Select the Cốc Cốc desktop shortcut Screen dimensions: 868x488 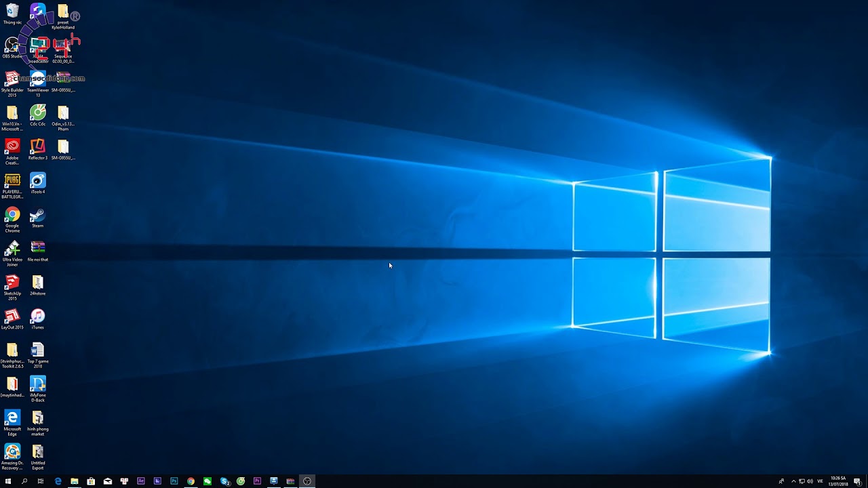[x=38, y=116]
